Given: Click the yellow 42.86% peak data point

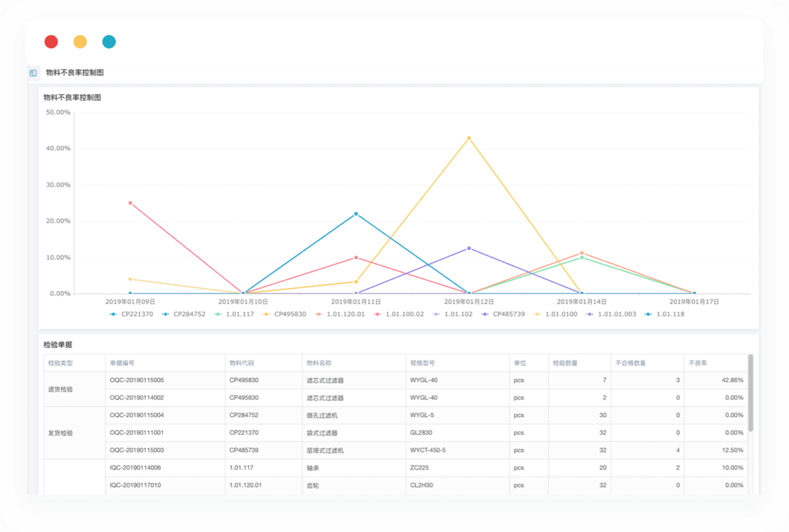Looking at the screenshot, I should [x=469, y=138].
